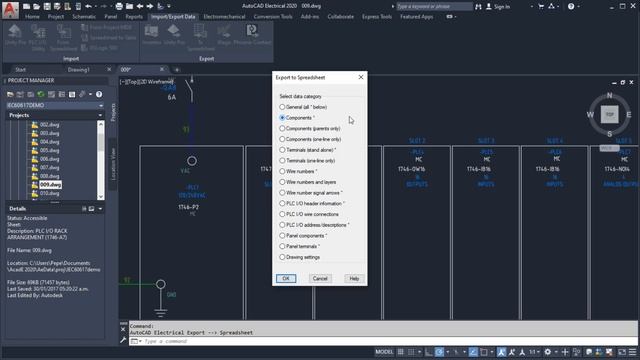Image resolution: width=640 pixels, height=360 pixels.
Task: Switch to the Drawing1 file tab
Action: [x=78, y=70]
